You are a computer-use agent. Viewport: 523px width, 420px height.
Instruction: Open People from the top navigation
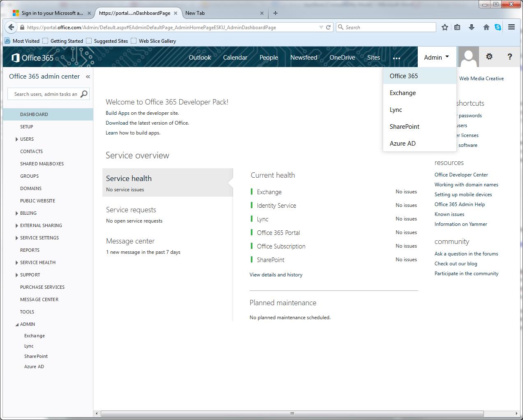coord(269,58)
